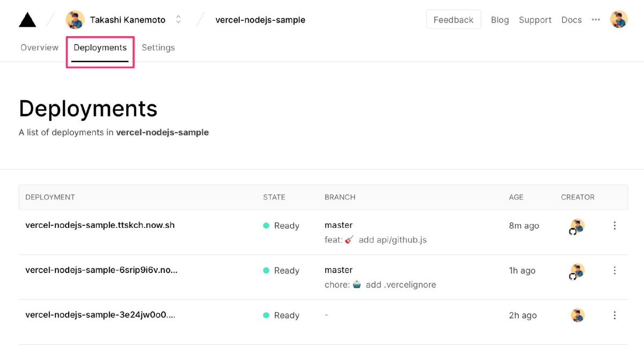Viewport: 644px width, 363px height.
Task: Open deployment vercel-nodejs-sample.ttskch.now.sh
Action: pos(100,225)
